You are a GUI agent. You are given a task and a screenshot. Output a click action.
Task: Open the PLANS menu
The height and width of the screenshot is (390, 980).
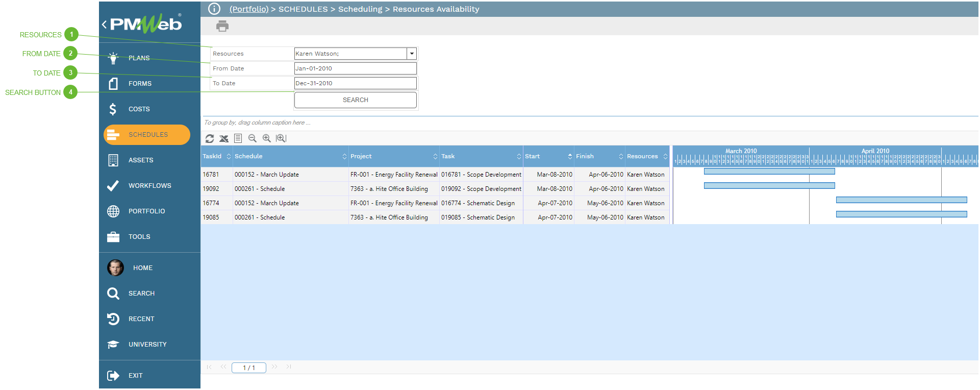pos(139,58)
